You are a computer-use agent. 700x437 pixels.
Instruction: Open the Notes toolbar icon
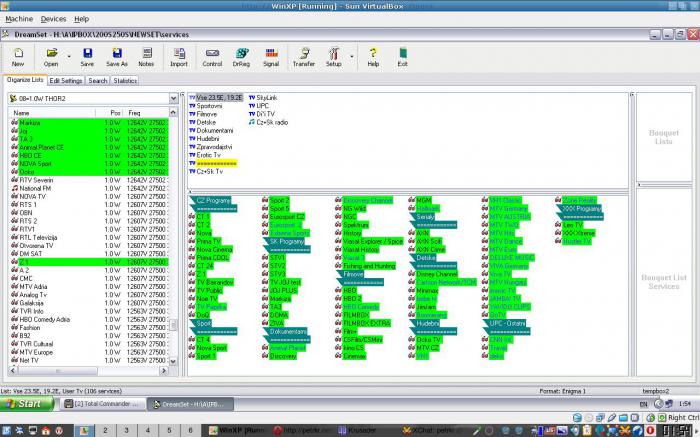click(146, 57)
